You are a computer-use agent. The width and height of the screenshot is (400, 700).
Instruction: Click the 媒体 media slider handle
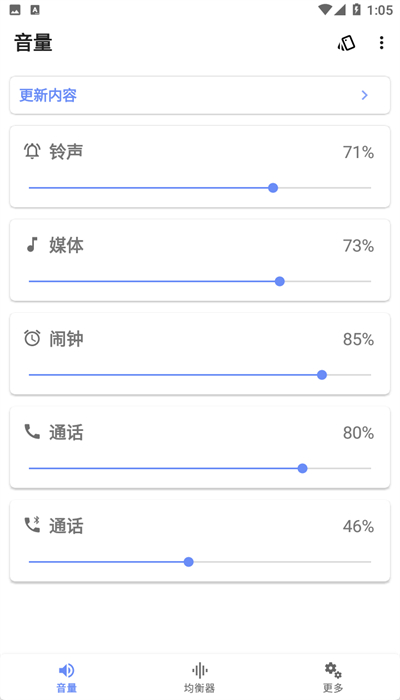coord(280,281)
